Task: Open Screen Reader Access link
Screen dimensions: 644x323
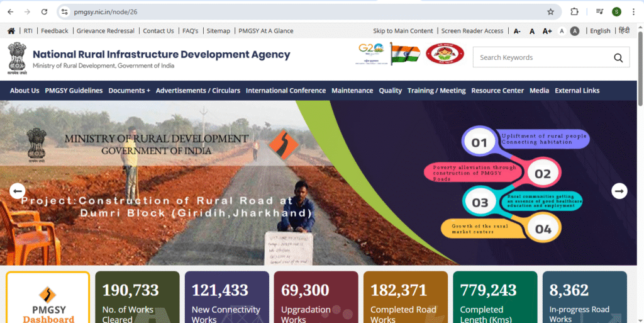Action: 472,31
